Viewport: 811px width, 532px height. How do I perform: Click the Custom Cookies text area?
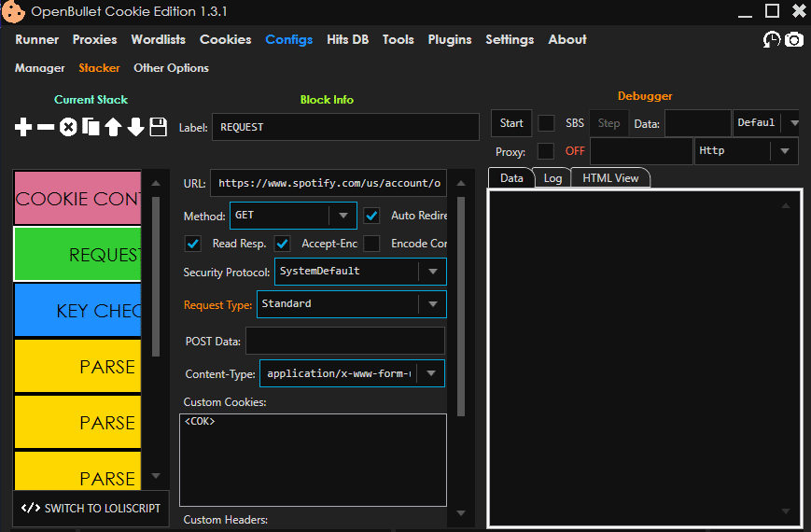point(313,459)
